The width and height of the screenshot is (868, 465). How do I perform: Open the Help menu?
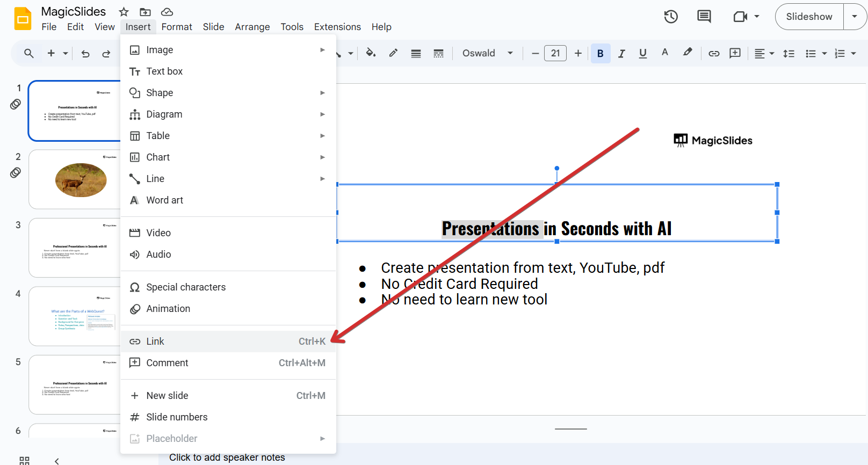[x=381, y=27]
